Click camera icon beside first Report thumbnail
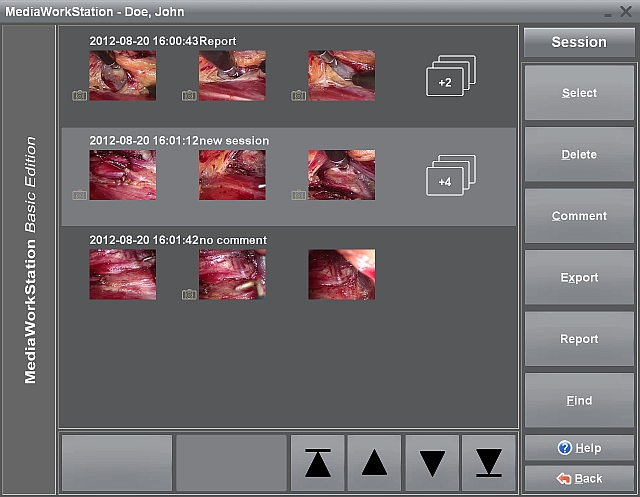Image resolution: width=640 pixels, height=497 pixels. point(80,95)
